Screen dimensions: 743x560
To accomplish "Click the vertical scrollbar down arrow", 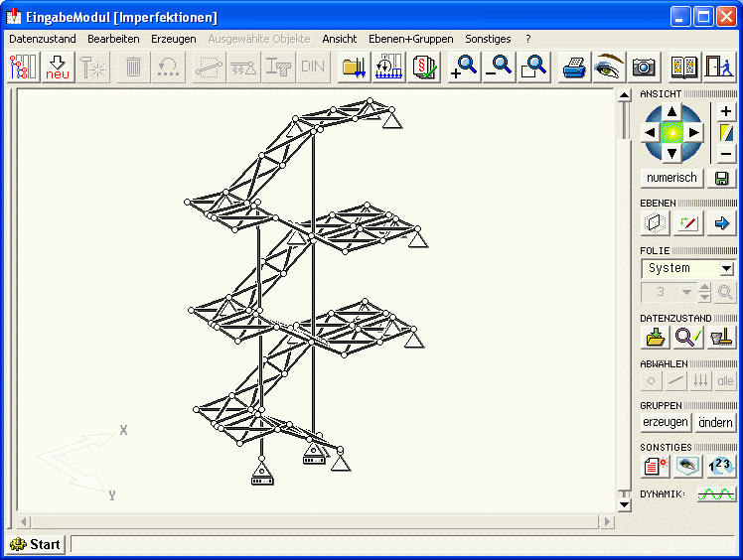I will click(x=624, y=504).
